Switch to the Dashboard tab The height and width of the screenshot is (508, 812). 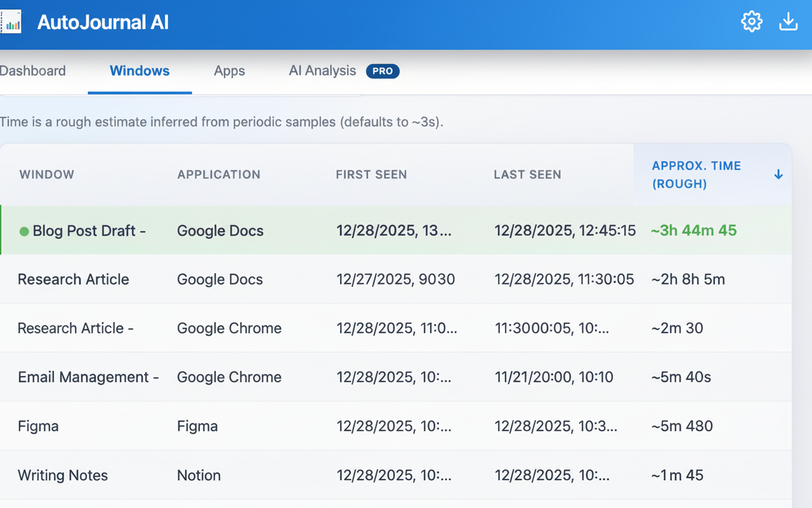(x=32, y=71)
